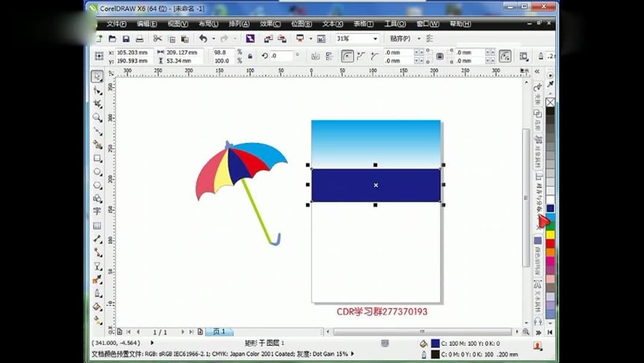Image resolution: width=644 pixels, height=363 pixels.
Task: Select the Pick tool
Action: coord(97,76)
